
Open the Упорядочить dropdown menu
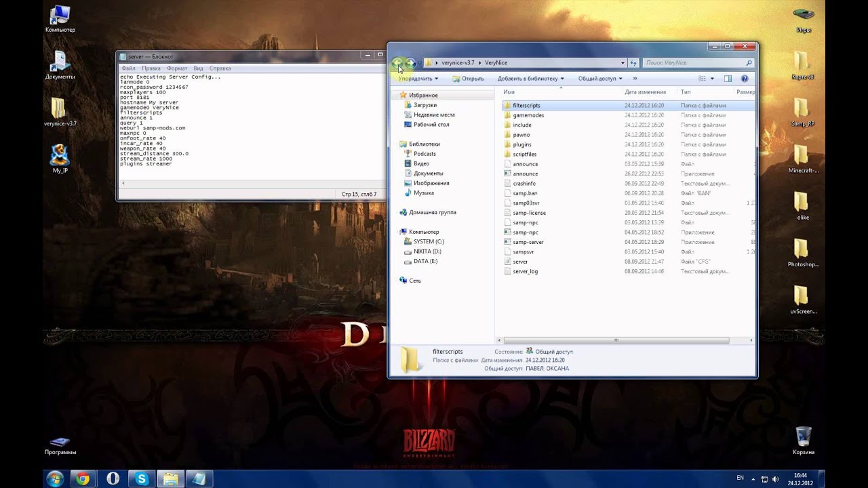click(x=418, y=79)
